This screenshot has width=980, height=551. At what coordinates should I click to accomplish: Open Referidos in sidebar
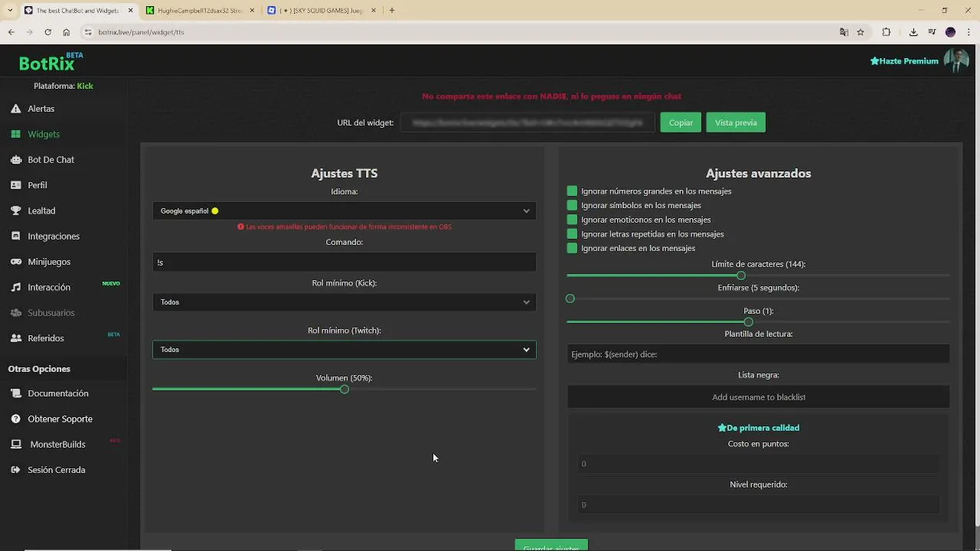coord(46,338)
